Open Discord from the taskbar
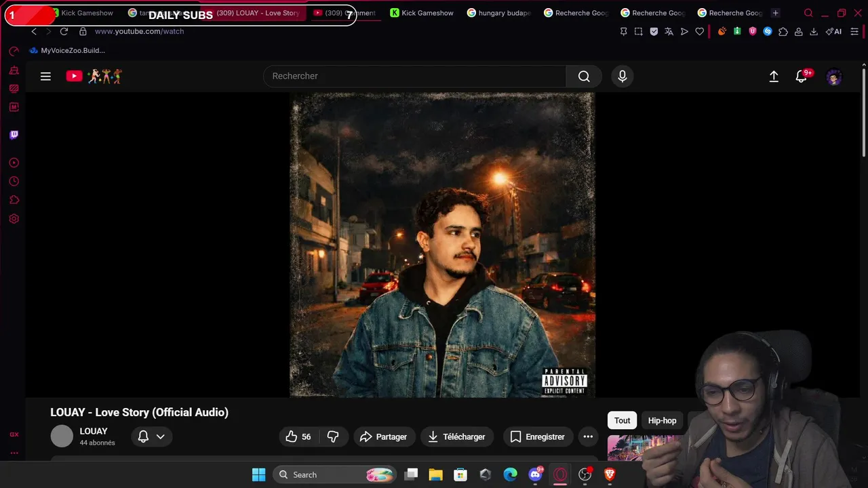The height and width of the screenshot is (488, 868). pos(536,474)
